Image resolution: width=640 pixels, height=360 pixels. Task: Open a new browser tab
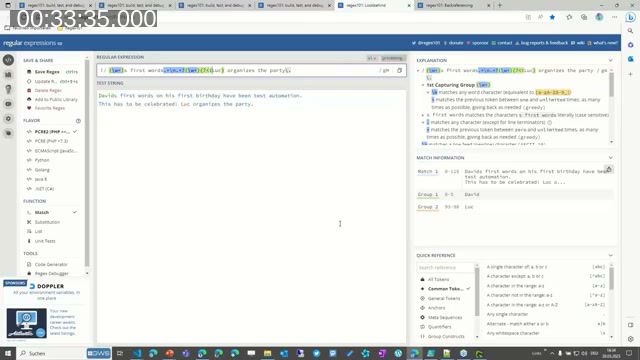[x=500, y=5]
